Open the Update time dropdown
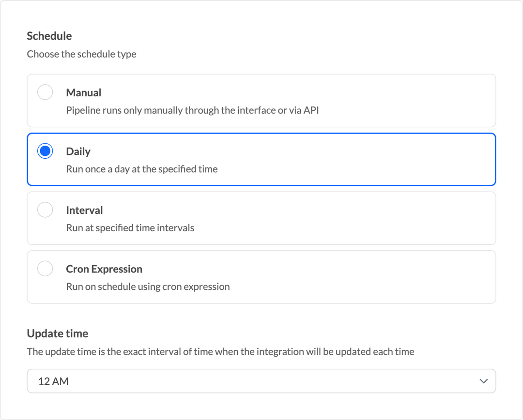The image size is (523, 420). tap(261, 381)
